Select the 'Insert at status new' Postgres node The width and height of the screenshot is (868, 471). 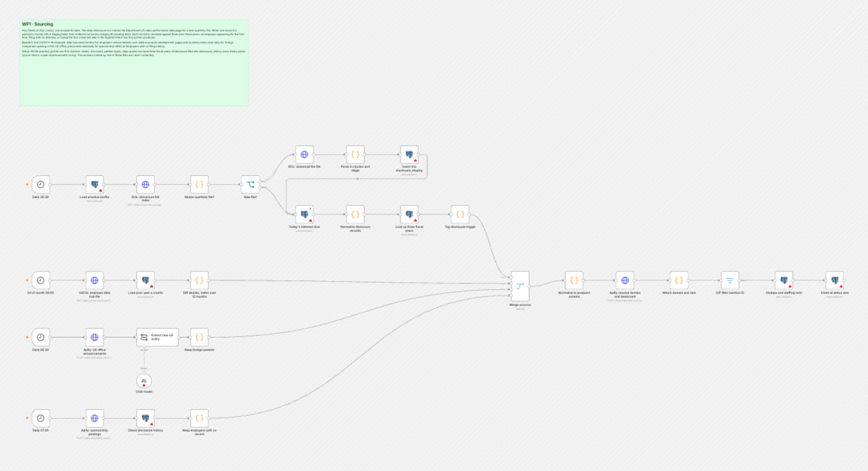[x=835, y=280]
